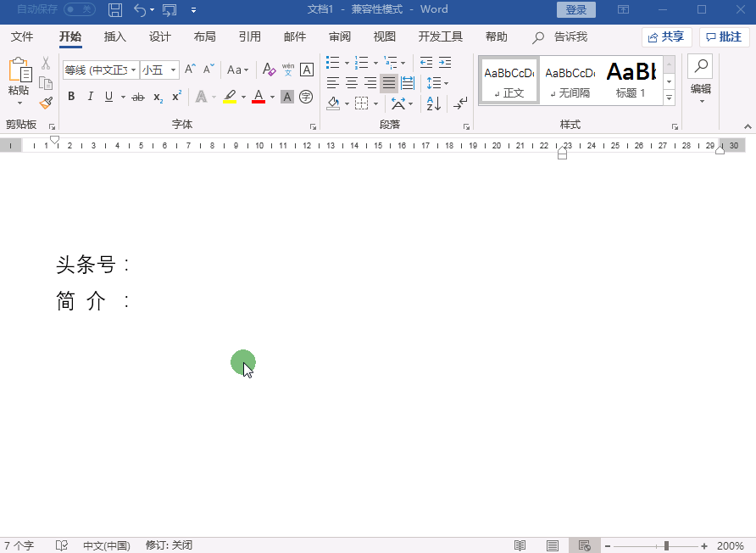
Task: Select the strikethrough icon
Action: (x=138, y=96)
